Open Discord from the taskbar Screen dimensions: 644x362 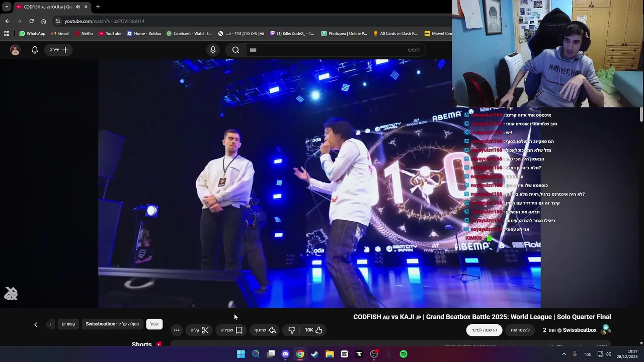[285, 354]
